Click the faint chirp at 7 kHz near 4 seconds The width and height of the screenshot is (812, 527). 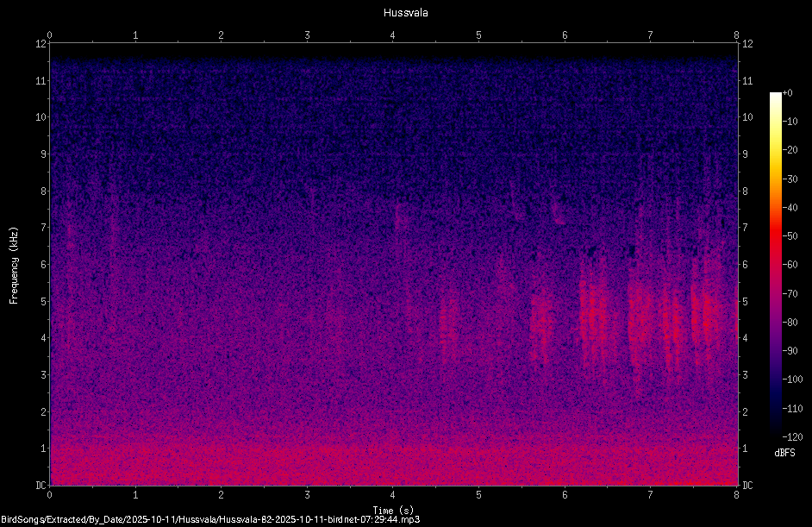point(400,216)
